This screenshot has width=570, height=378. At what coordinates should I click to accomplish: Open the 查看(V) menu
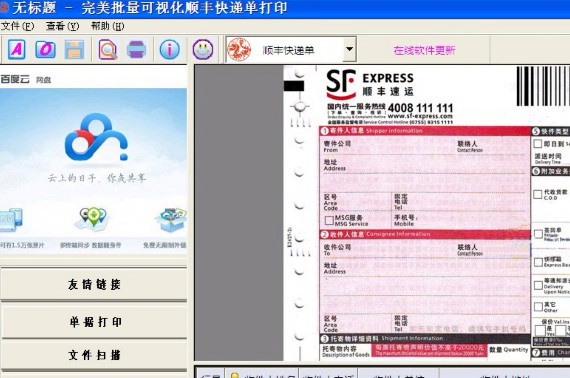63,26
